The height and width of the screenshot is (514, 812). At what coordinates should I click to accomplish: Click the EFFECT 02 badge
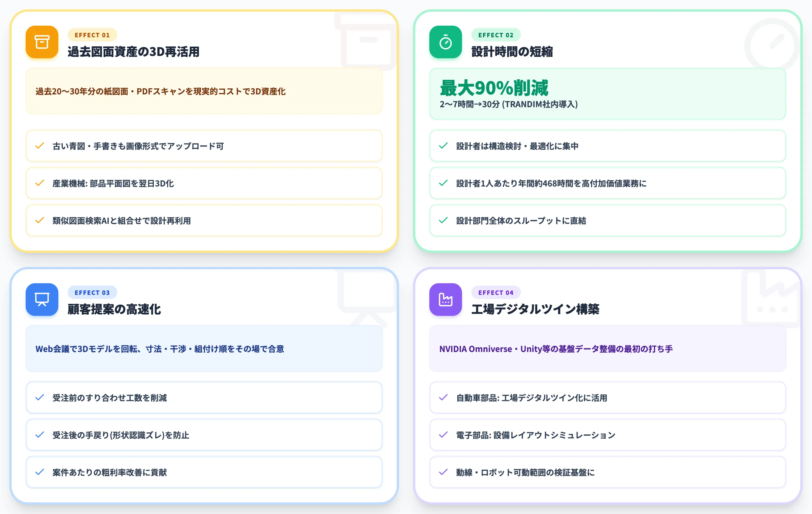coord(496,35)
